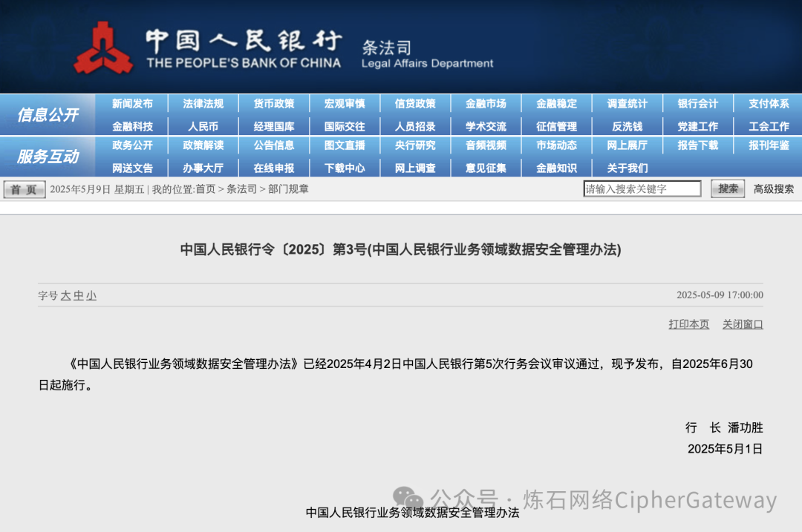Open 央行研究 link

(x=415, y=145)
